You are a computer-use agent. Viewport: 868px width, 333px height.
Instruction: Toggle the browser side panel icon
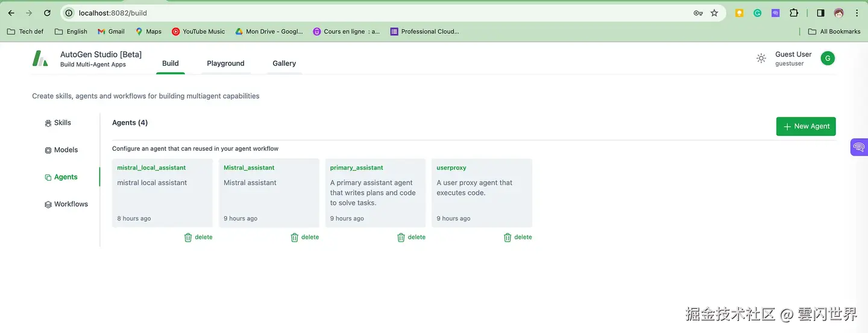click(820, 13)
